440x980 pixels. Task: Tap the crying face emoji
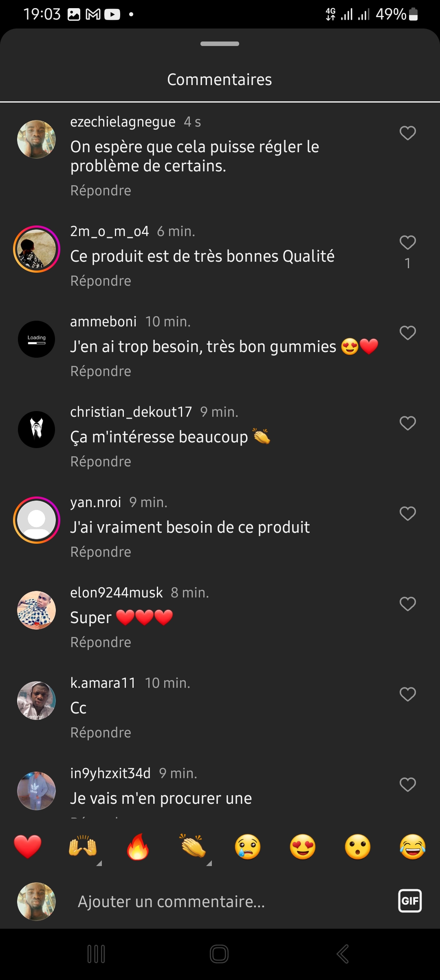click(248, 847)
